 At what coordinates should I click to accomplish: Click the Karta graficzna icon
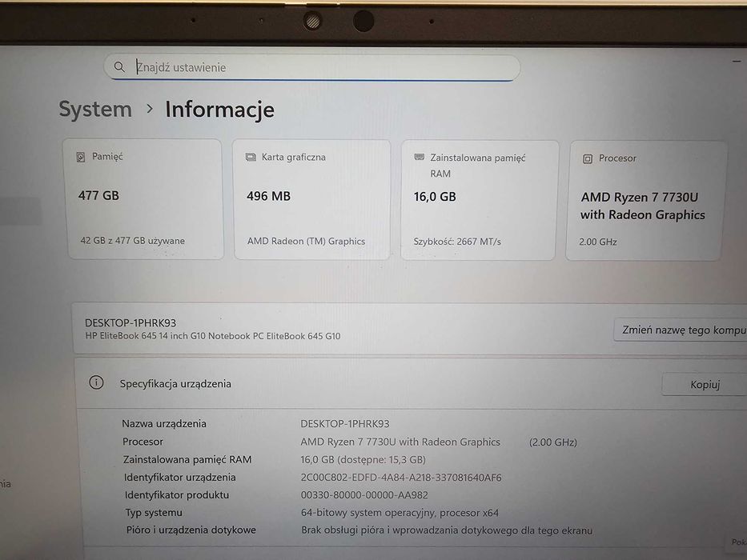pyautogui.click(x=251, y=157)
